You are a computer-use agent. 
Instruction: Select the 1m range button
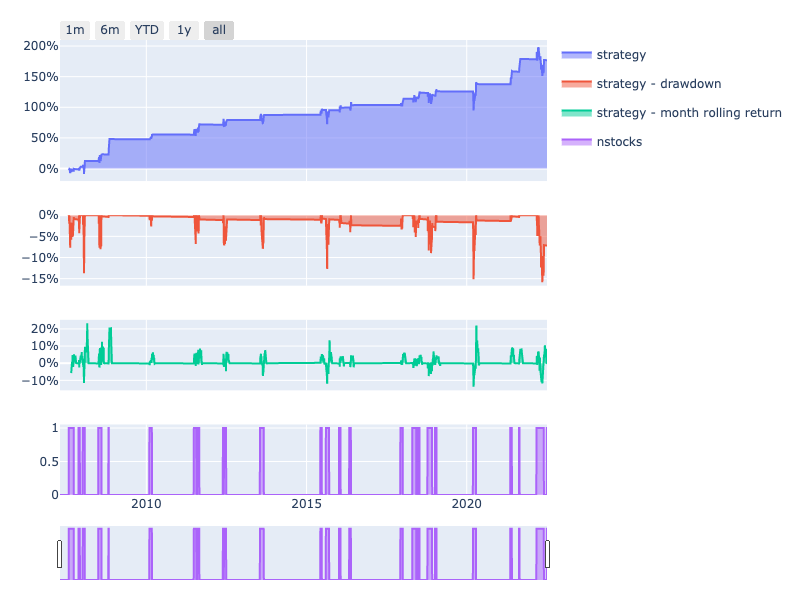point(75,30)
